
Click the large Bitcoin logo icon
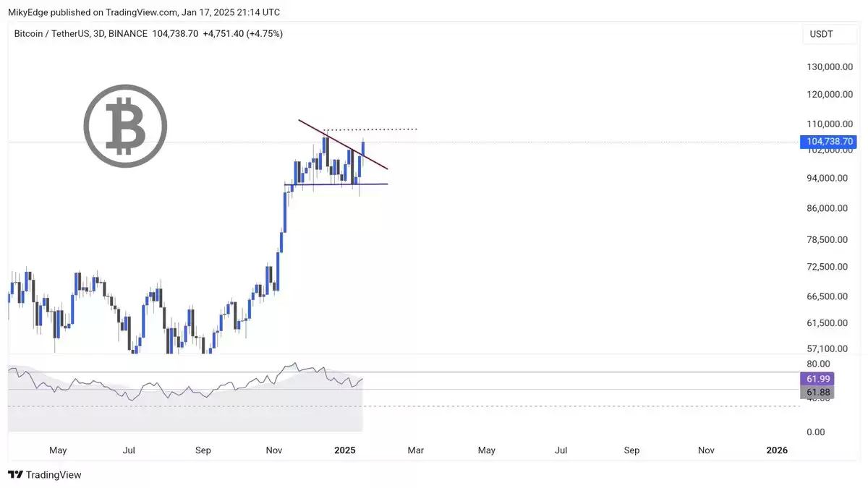click(125, 127)
